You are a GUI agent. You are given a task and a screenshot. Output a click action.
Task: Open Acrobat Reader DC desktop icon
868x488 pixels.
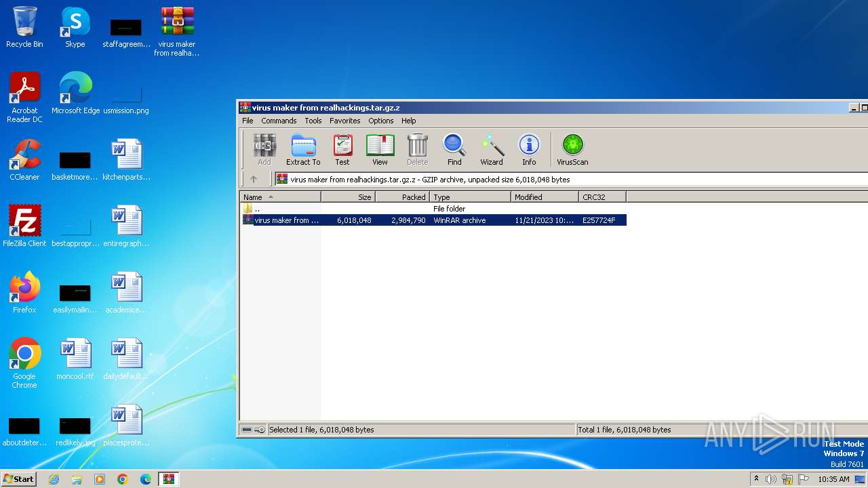tap(24, 98)
